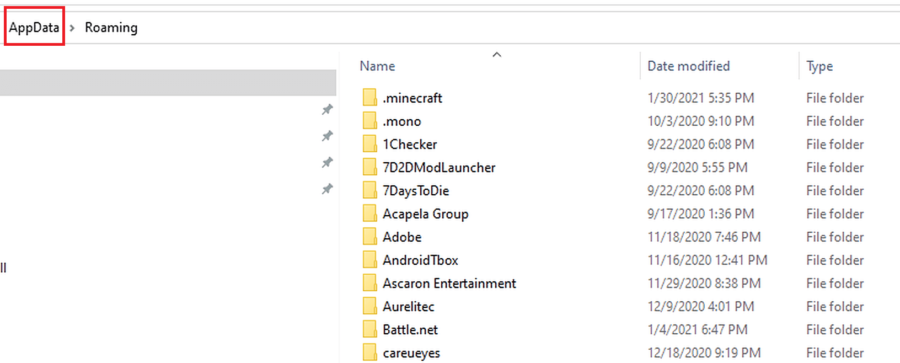Click the first pin icon in navigation pane

[327, 110]
